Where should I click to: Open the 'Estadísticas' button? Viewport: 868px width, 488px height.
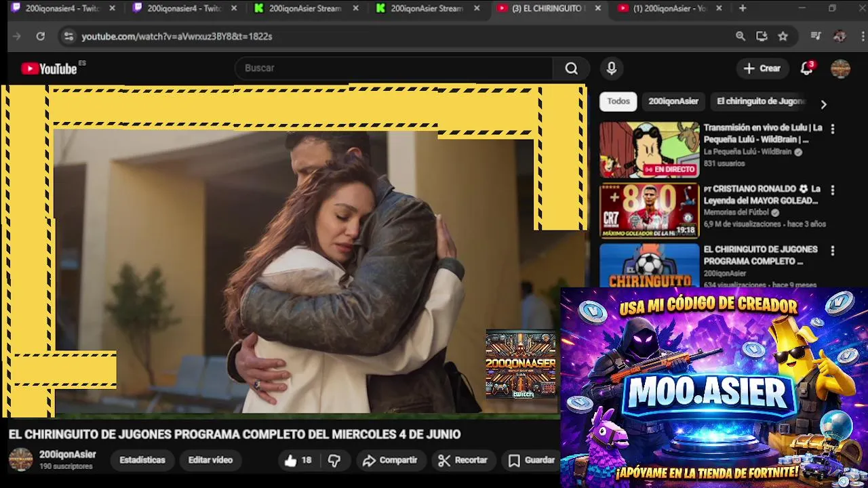[x=142, y=460]
